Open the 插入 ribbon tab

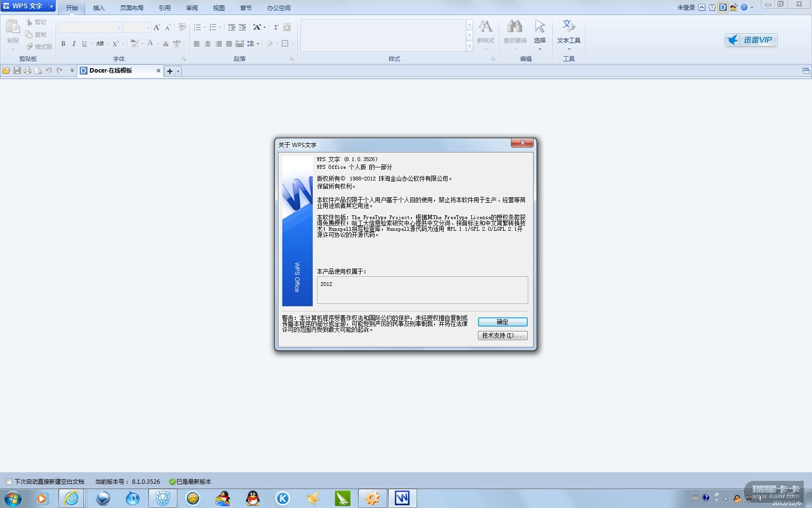point(99,8)
